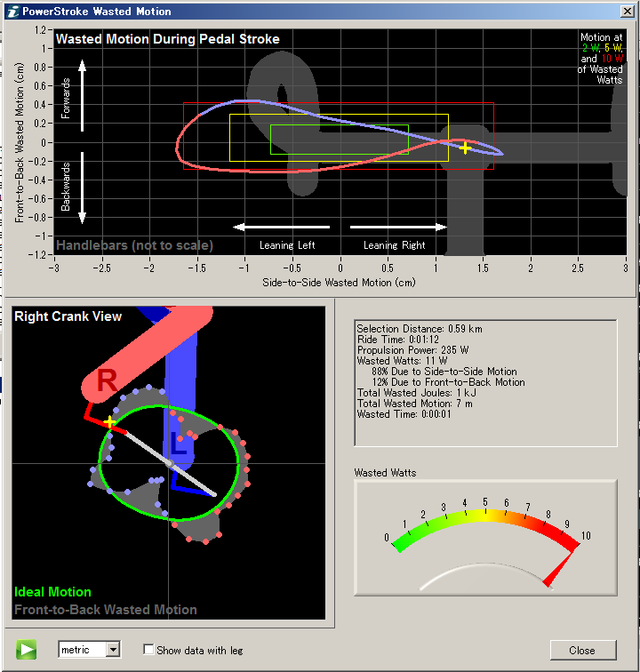Click the Ideal Motion legend label
The height and width of the screenshot is (672, 640).
click(x=52, y=592)
